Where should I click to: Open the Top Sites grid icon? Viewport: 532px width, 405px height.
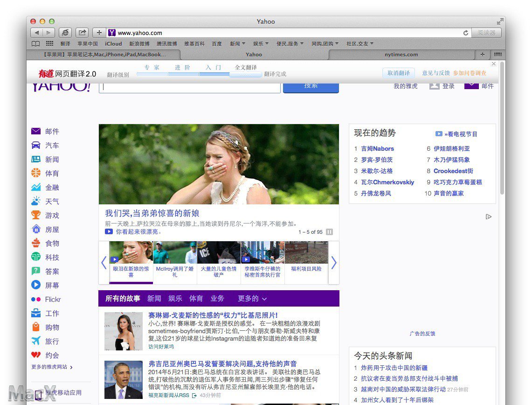(x=49, y=44)
